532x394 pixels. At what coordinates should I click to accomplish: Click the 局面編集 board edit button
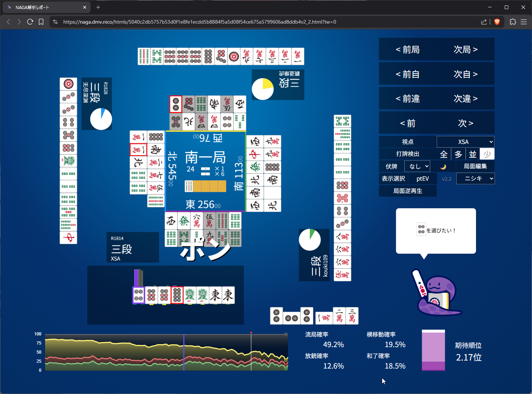click(x=475, y=166)
